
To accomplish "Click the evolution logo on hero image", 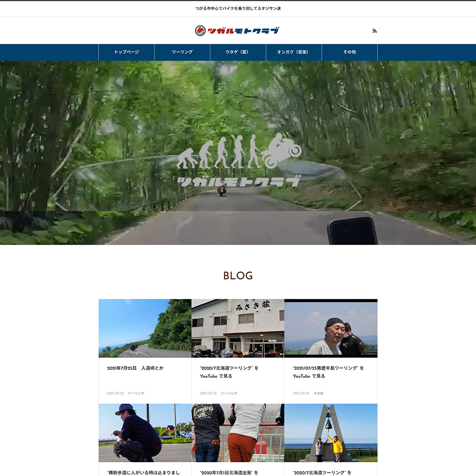I will (x=239, y=161).
